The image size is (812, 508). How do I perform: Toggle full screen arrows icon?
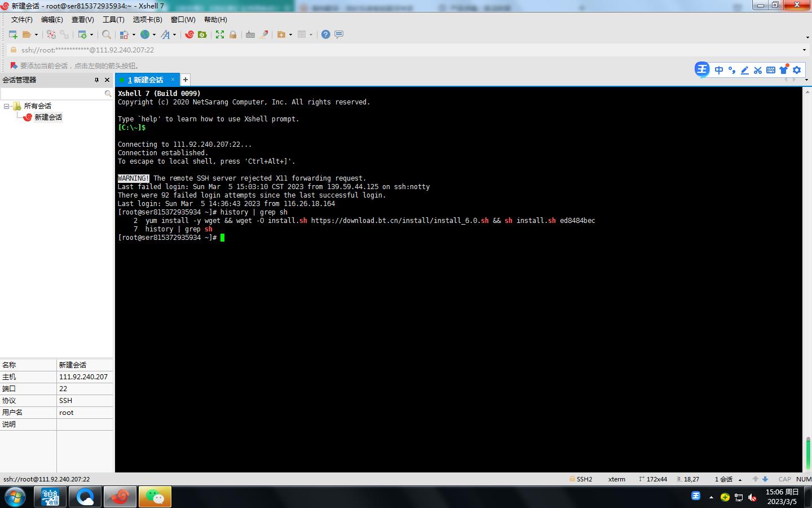[x=220, y=34]
